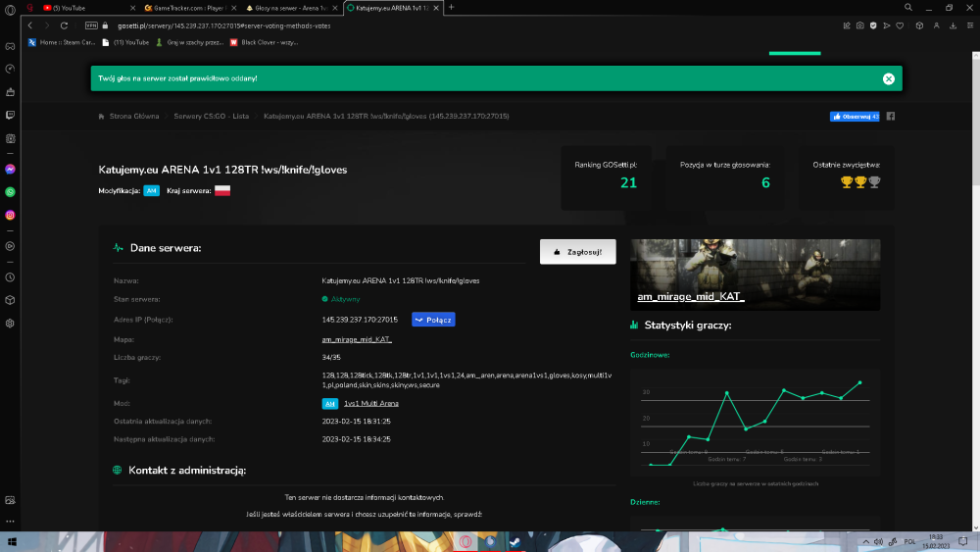Click the Steam taskbar icon

tap(514, 542)
